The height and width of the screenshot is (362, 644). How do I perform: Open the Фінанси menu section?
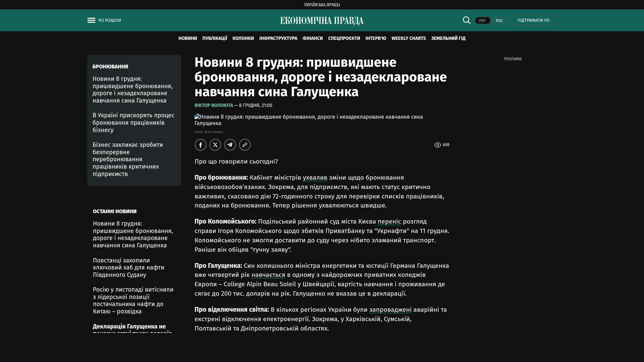(x=312, y=39)
